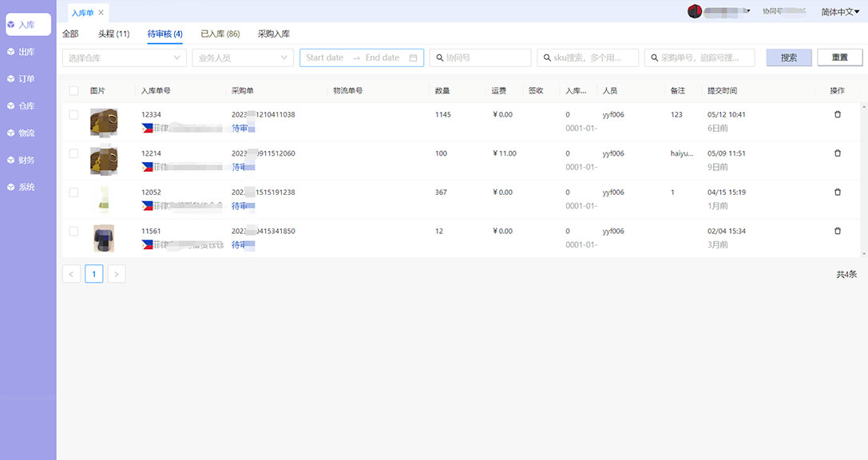
Task: Click trash icon for order 12214
Action: pyautogui.click(x=837, y=153)
